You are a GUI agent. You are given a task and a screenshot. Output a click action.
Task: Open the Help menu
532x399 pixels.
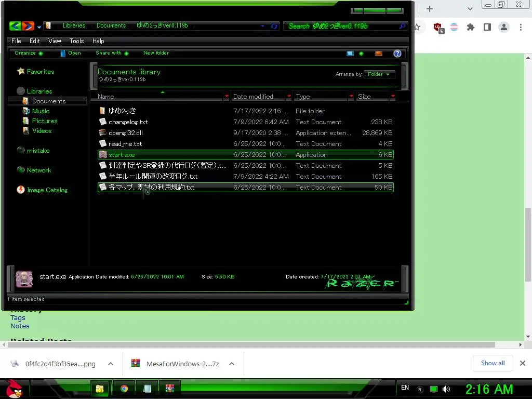(98, 41)
